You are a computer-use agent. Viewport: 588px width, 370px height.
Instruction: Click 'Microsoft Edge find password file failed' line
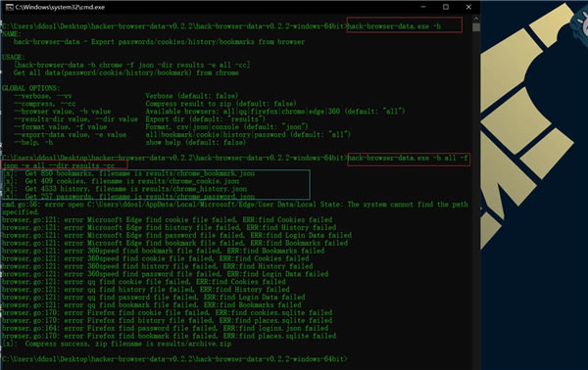click(x=176, y=235)
